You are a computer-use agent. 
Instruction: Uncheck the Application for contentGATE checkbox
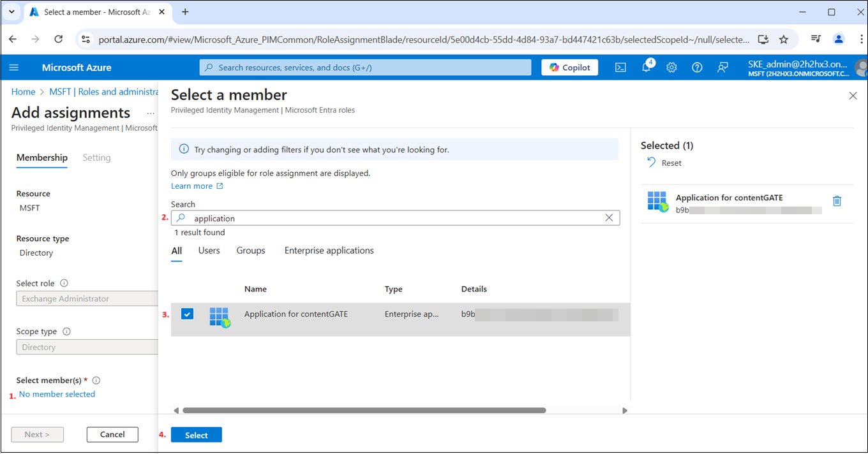pyautogui.click(x=187, y=314)
